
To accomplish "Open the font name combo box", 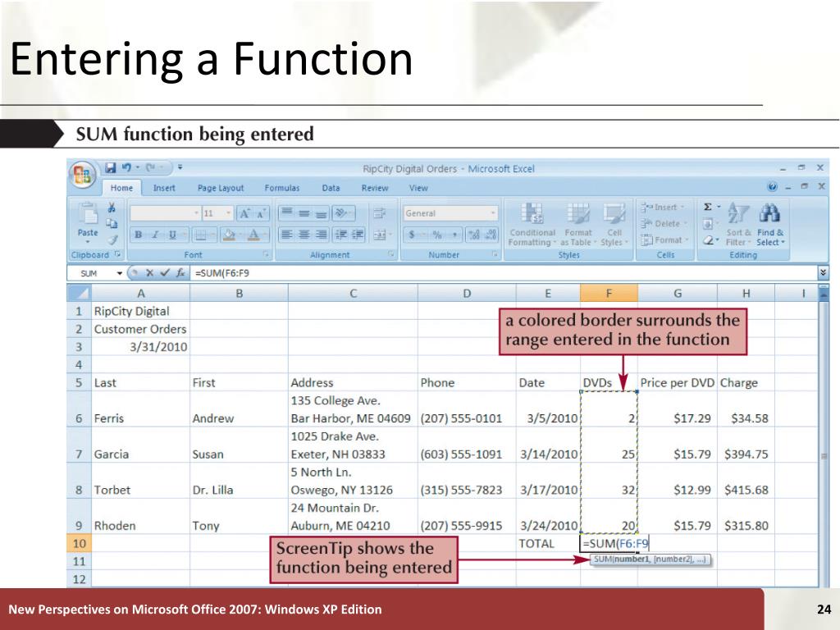I will click(x=165, y=213).
